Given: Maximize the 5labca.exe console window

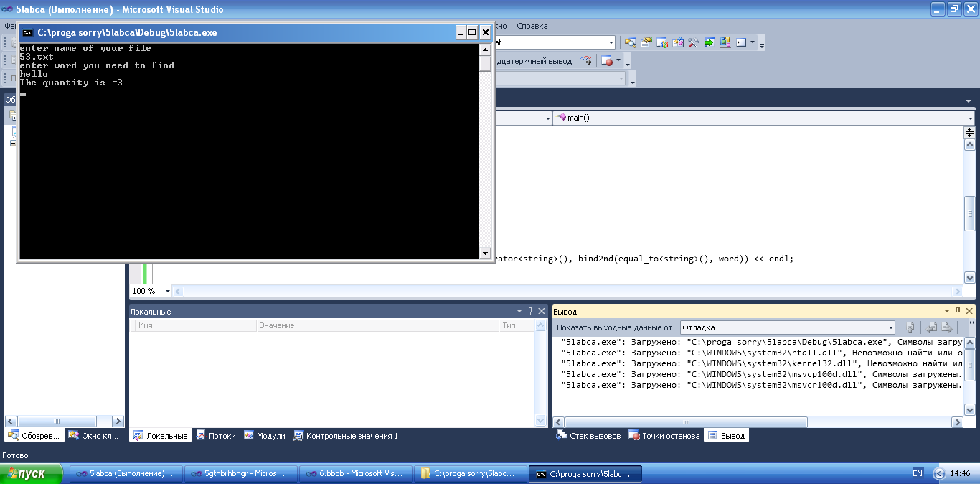Looking at the screenshot, I should (472, 32).
